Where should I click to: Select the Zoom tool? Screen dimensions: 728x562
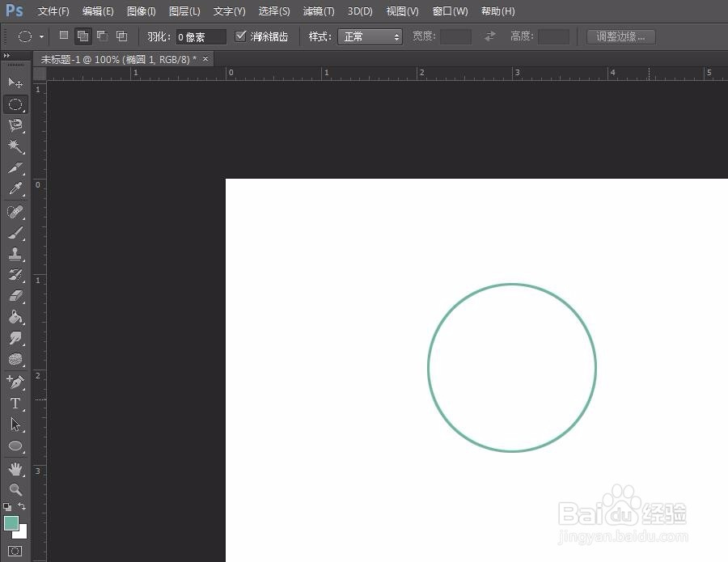coord(15,489)
